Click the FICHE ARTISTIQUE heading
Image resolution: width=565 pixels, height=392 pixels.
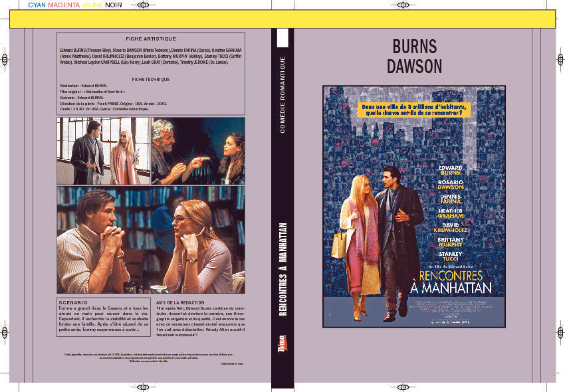[151, 39]
